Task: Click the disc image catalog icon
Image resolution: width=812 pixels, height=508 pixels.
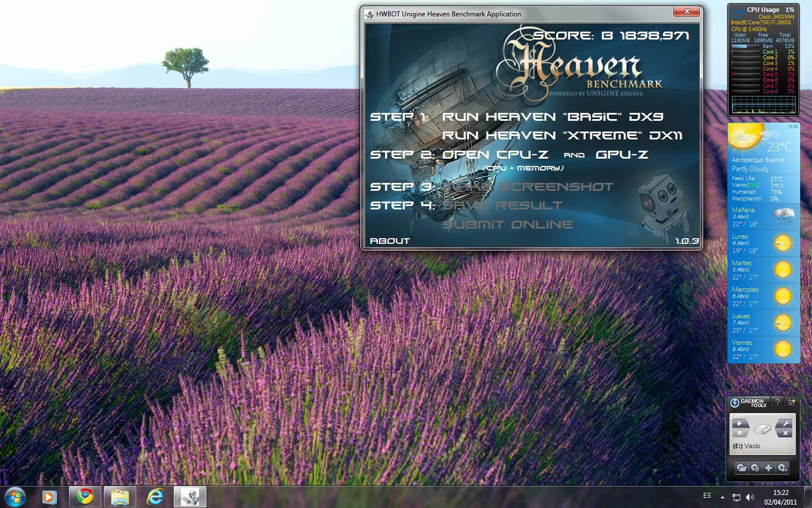Action: pyautogui.click(x=782, y=468)
